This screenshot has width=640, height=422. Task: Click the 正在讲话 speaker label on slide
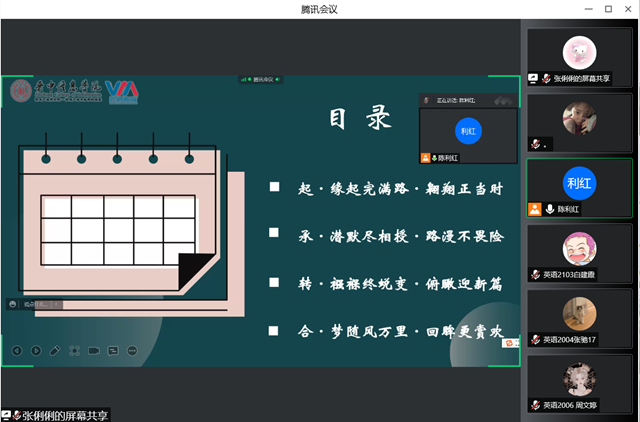pyautogui.click(x=456, y=100)
